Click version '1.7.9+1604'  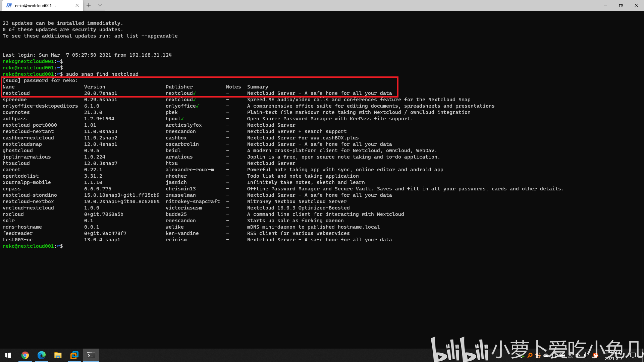coord(99,119)
